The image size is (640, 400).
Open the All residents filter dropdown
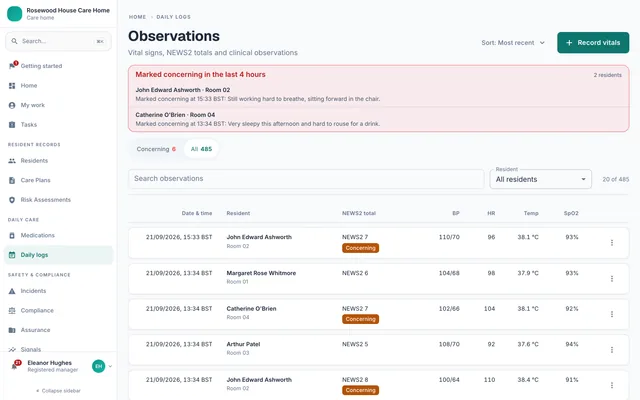tap(540, 179)
